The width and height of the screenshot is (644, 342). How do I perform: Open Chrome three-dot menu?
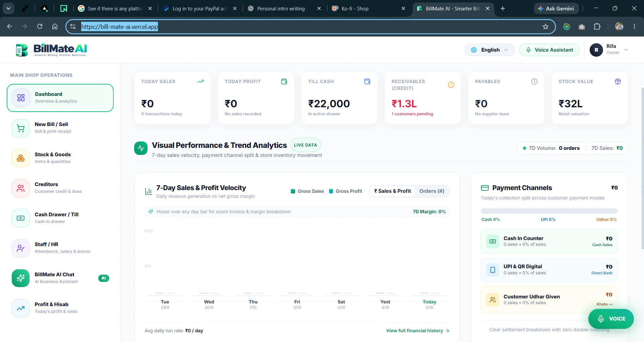click(634, 26)
